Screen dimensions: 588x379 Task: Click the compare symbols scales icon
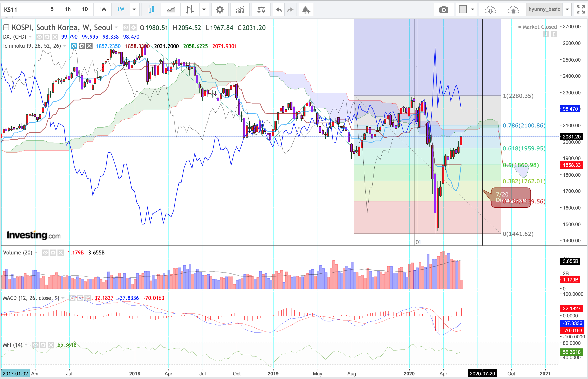(x=261, y=10)
